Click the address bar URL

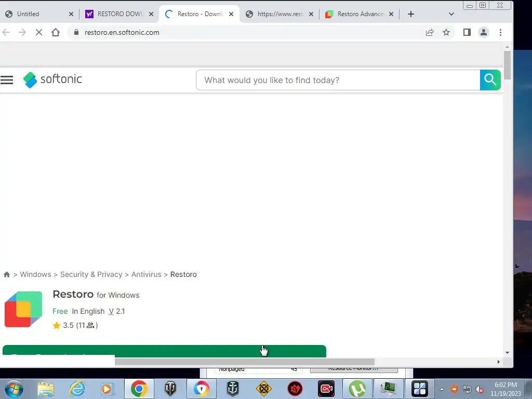(122, 32)
